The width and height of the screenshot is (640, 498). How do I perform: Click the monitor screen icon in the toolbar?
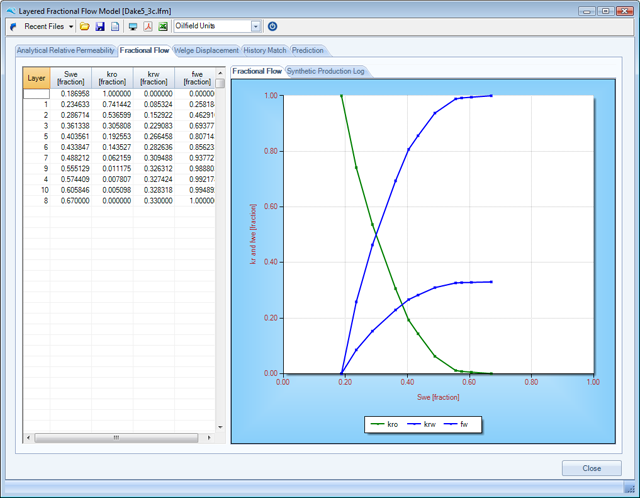133,27
